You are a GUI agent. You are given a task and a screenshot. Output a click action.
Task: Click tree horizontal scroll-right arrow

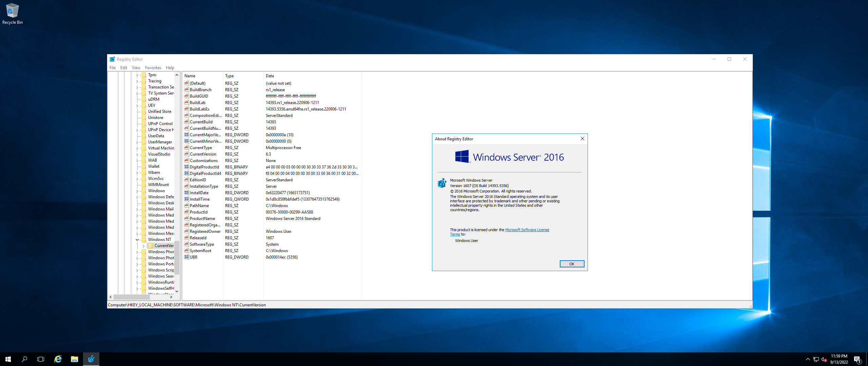tap(171, 297)
